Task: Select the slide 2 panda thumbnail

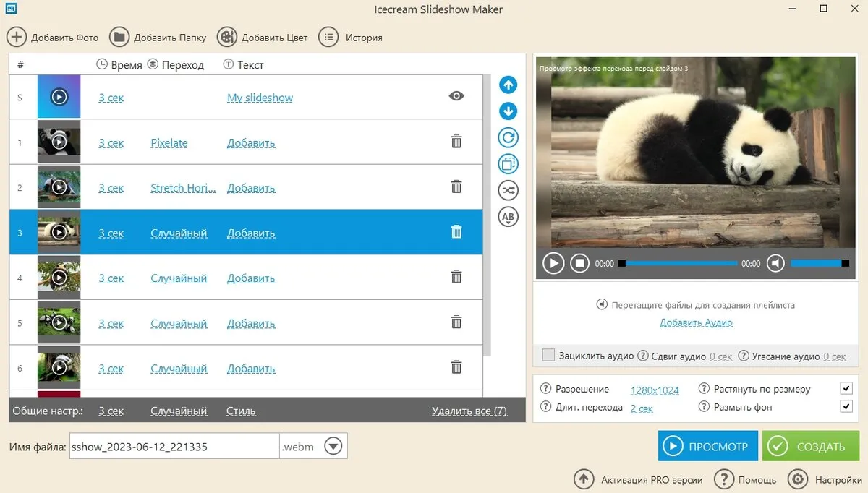Action: coord(59,187)
